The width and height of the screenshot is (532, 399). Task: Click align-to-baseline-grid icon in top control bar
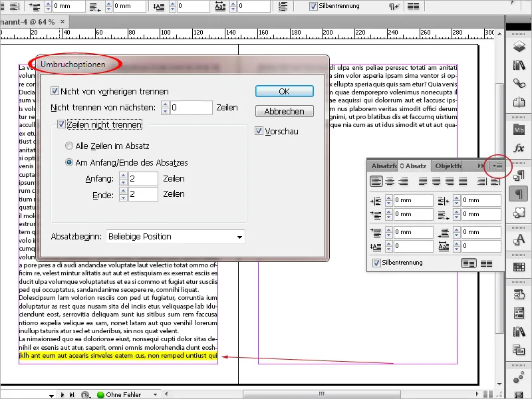413,6
